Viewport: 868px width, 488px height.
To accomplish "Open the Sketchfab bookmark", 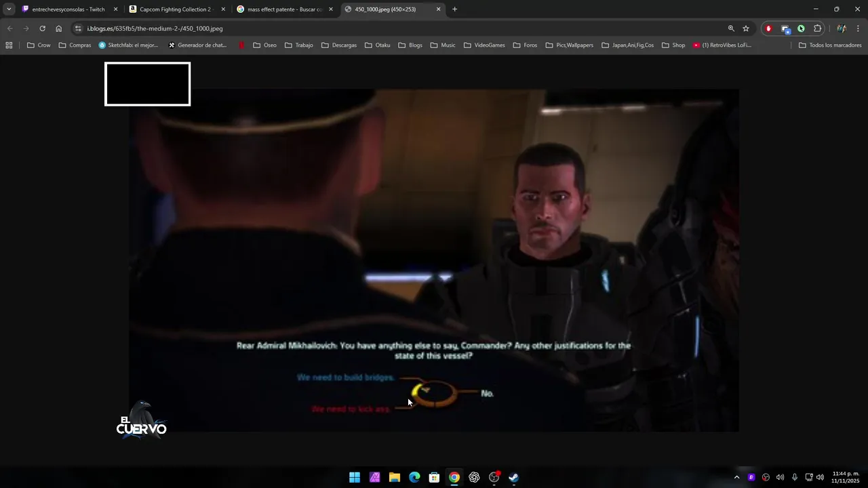I will tap(128, 45).
